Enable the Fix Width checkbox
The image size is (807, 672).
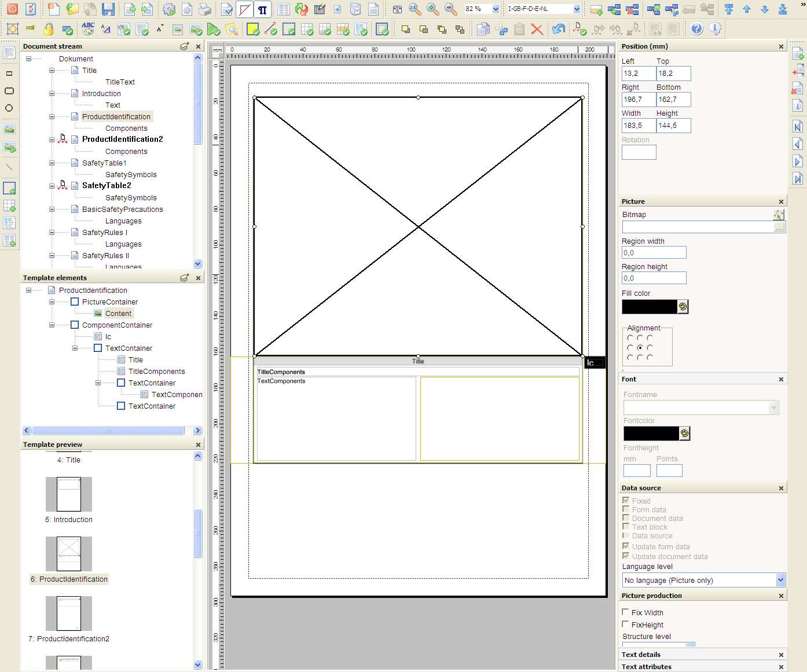625,612
